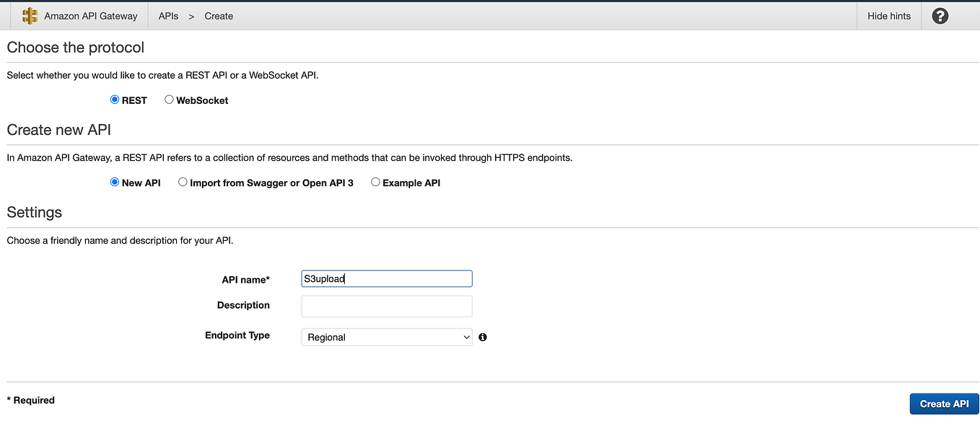The height and width of the screenshot is (429, 980).
Task: Select the REST protocol radio button
Action: coord(115,100)
